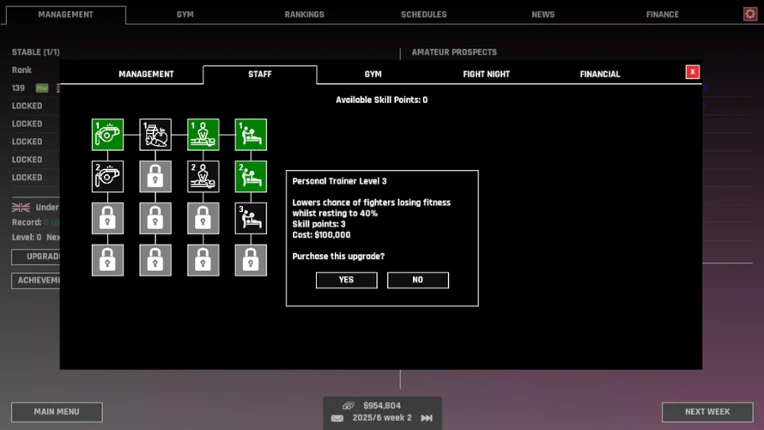Switch to the dialog's Gym skill tab
764x430 pixels.
[x=373, y=74]
